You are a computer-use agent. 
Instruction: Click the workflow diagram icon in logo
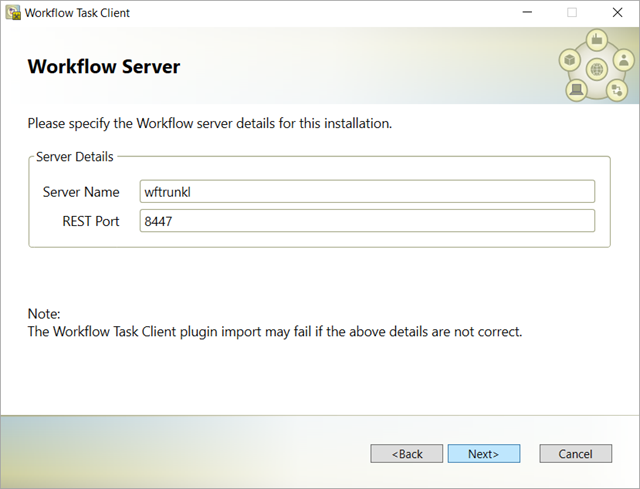[616, 90]
